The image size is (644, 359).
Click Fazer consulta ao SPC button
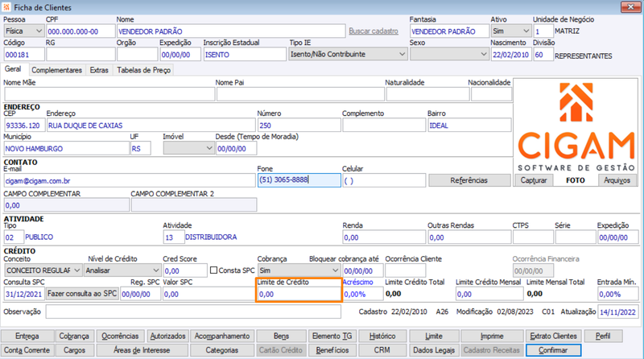click(82, 294)
